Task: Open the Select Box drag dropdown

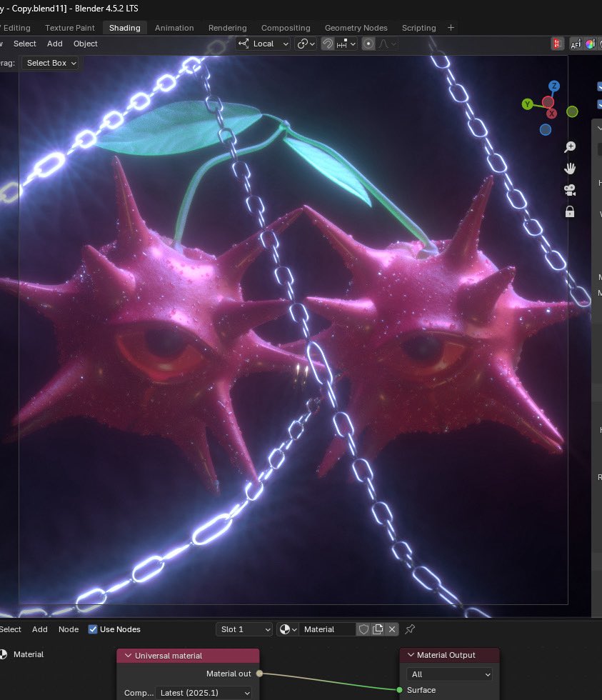Action: [x=51, y=63]
